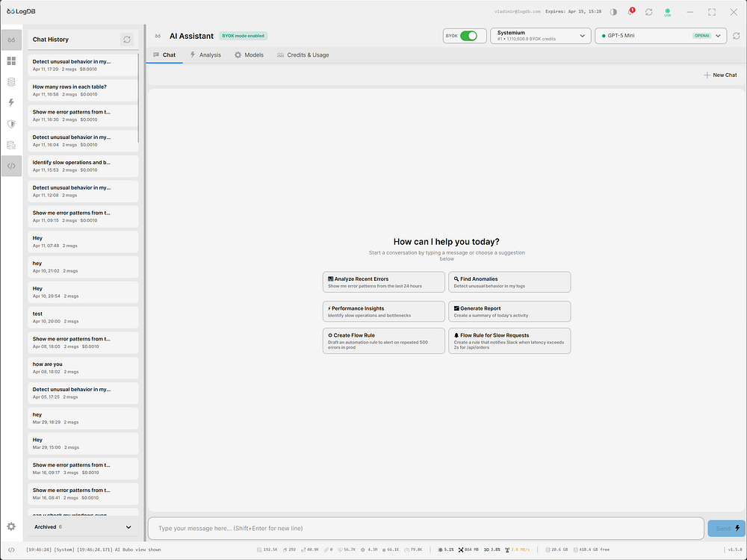Start a New Chat

tap(720, 75)
